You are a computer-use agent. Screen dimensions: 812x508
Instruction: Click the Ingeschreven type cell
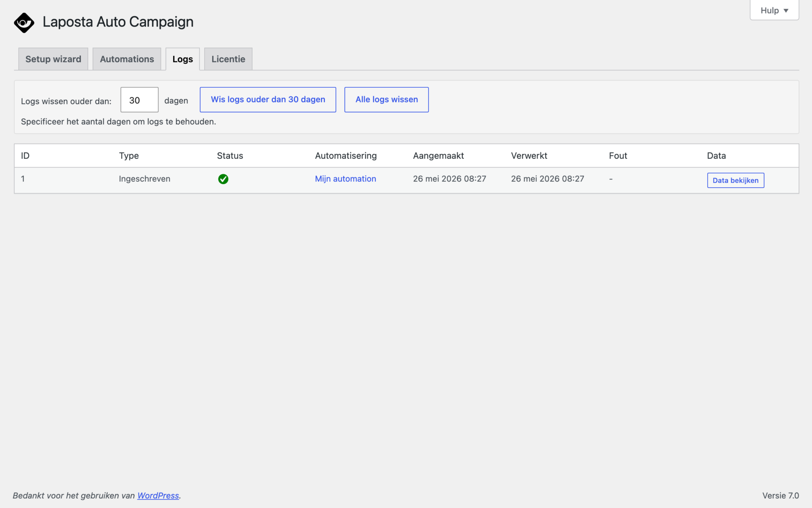coord(145,179)
